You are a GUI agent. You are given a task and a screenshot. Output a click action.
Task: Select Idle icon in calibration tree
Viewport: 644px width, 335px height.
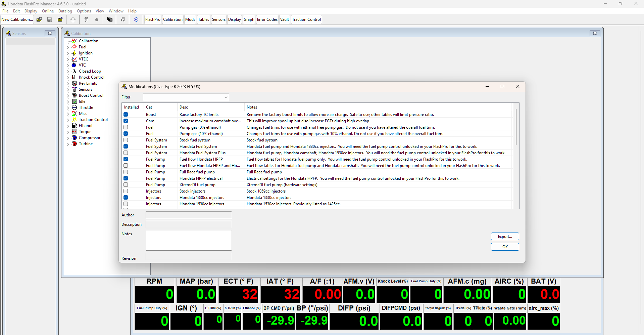(75, 101)
